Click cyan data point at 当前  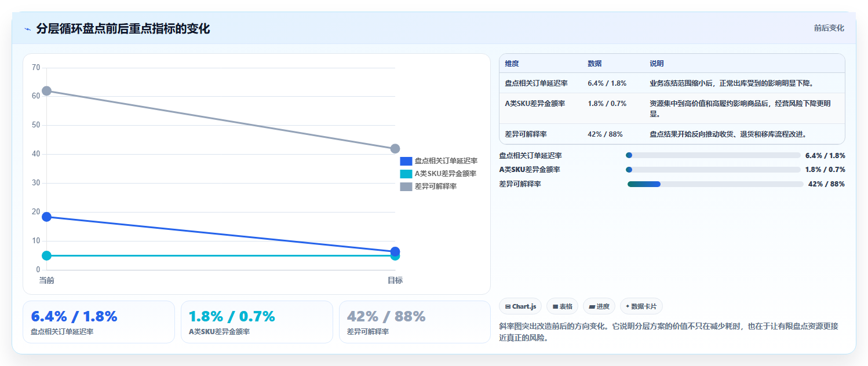pos(46,255)
